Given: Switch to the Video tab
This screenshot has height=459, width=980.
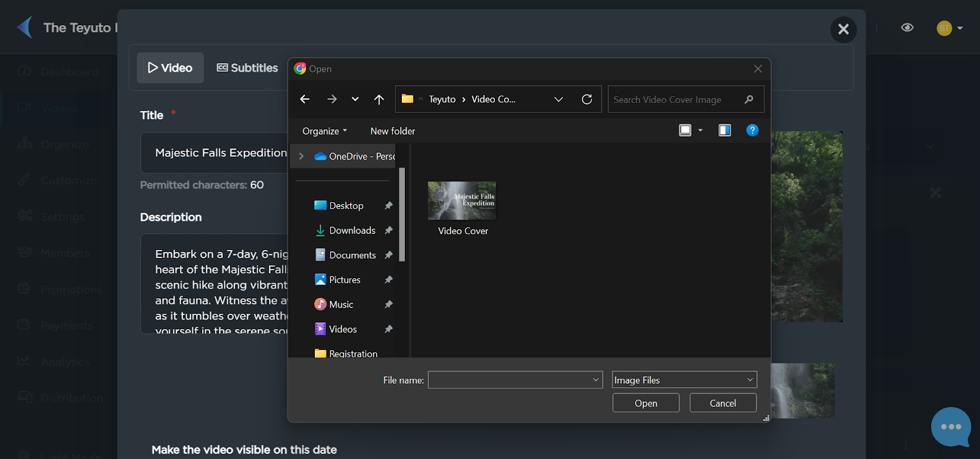Looking at the screenshot, I should 170,68.
